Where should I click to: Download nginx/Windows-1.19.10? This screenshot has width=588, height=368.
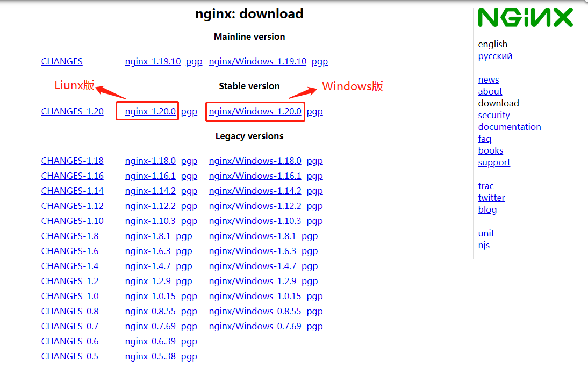point(257,61)
